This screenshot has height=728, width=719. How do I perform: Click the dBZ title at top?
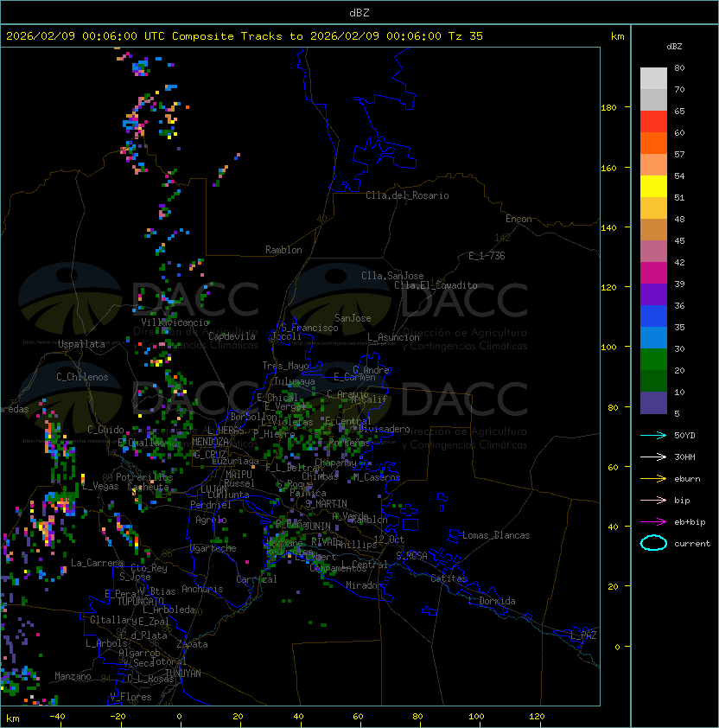pos(359,12)
